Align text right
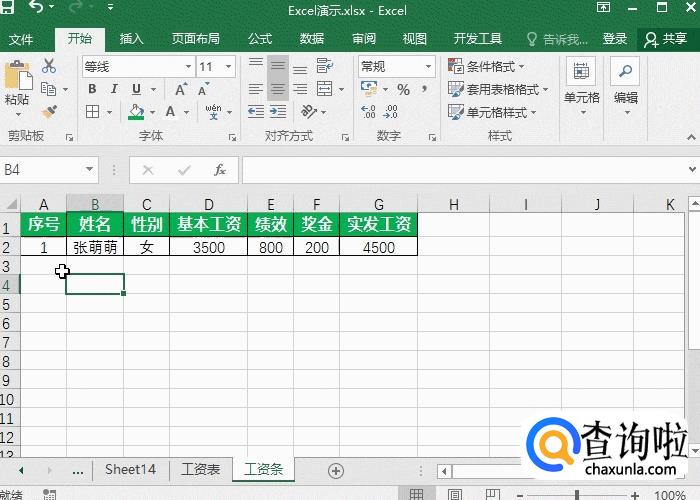Screen dimensions: 700x500 [x=300, y=89]
